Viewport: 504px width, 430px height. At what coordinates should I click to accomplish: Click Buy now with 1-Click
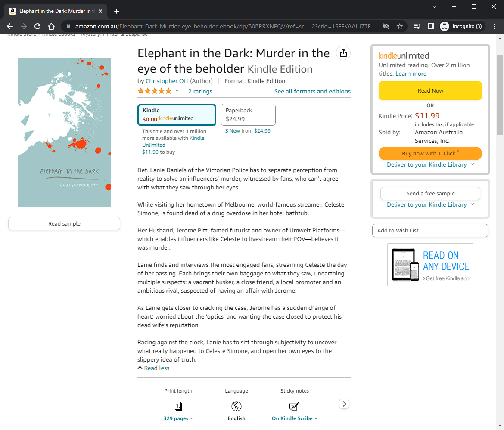coord(430,153)
